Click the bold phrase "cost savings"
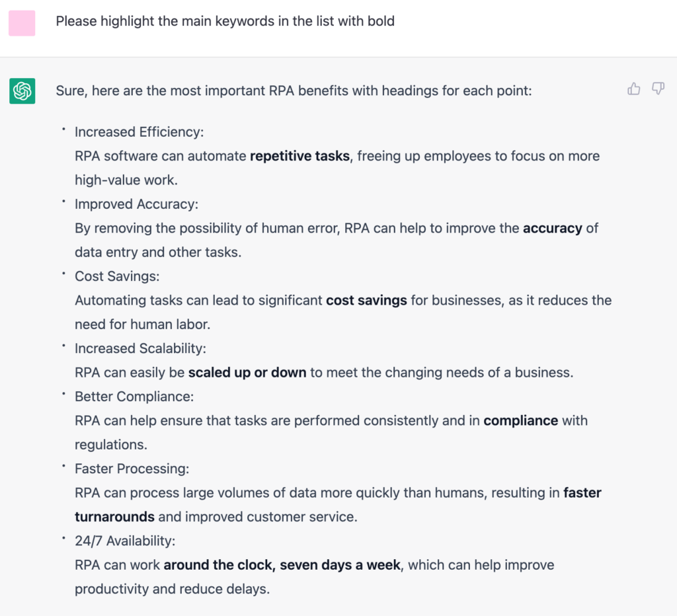 366,300
